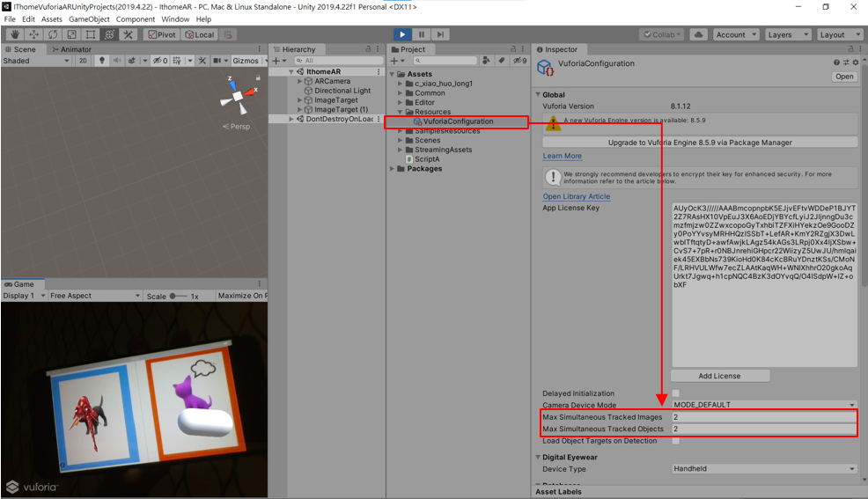The width and height of the screenshot is (868, 499).
Task: Toggle scene lighting bulb icon
Action: click(x=101, y=61)
